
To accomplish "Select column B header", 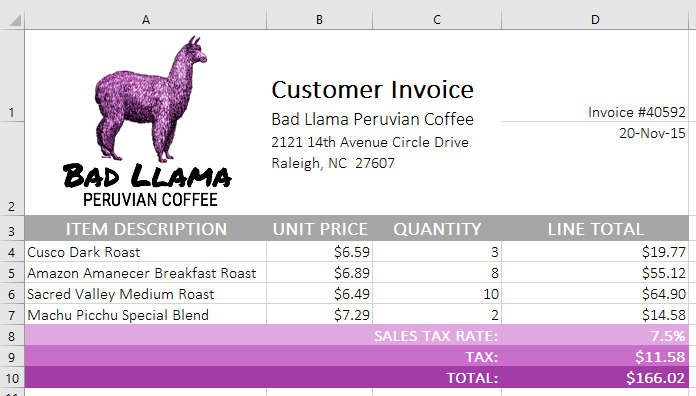I will 319,20.
